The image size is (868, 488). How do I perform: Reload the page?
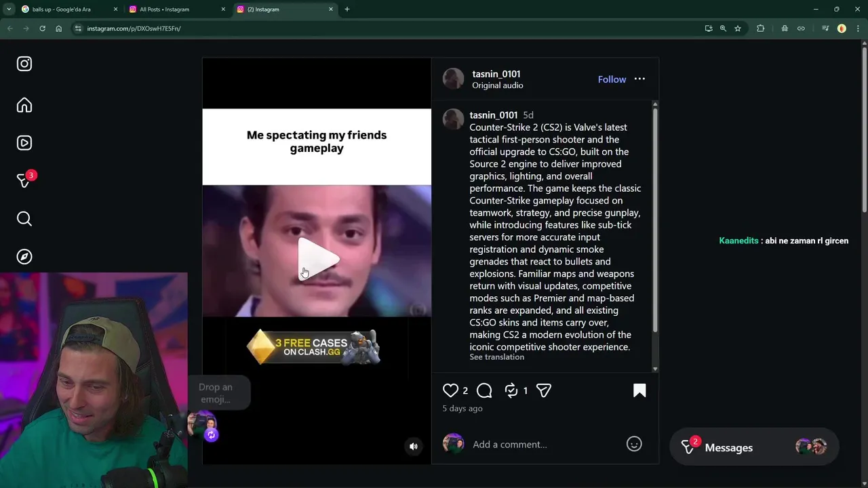point(42,28)
